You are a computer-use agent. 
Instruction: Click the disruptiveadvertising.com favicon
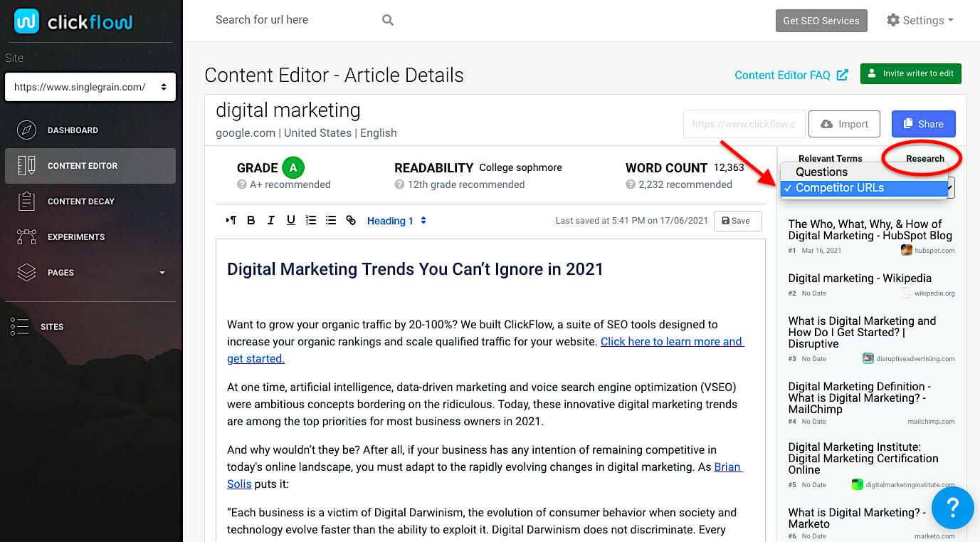[868, 358]
